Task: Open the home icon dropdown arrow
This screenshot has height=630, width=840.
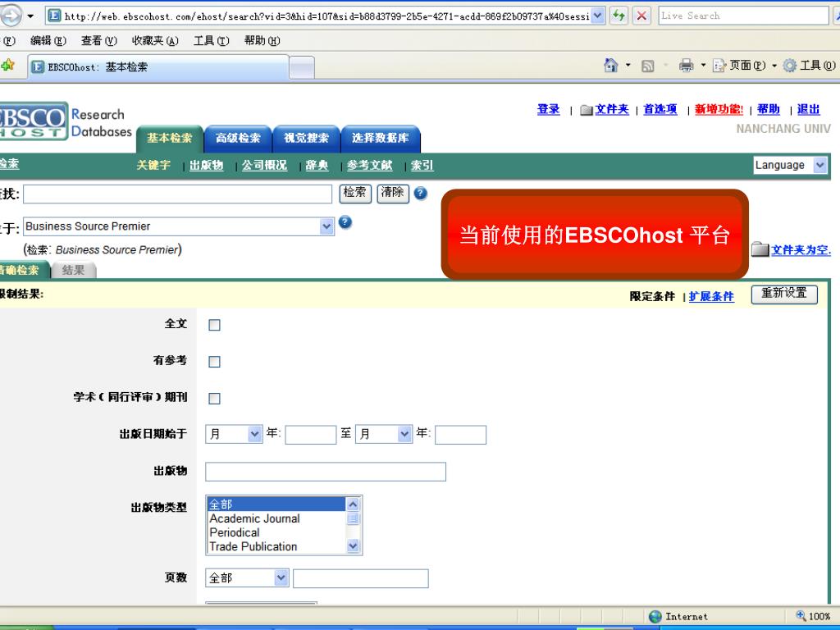Action: tap(628, 66)
